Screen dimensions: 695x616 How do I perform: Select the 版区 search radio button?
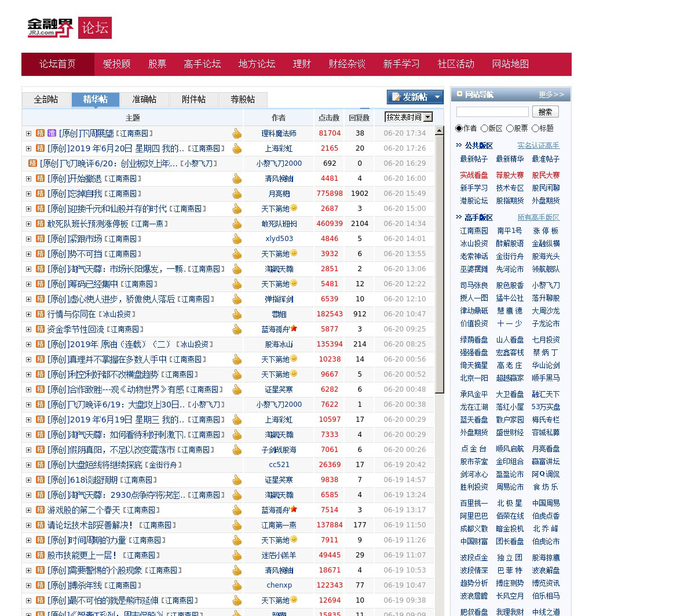tap(484, 129)
